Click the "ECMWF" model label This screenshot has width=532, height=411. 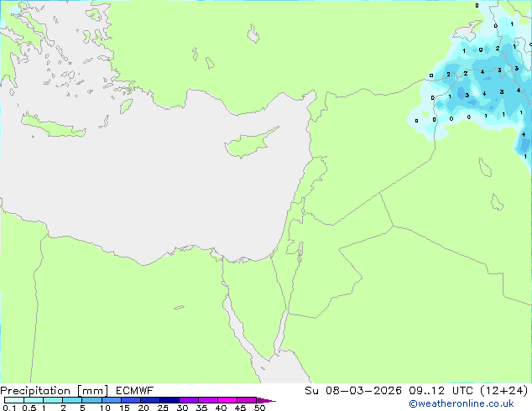pos(135,391)
